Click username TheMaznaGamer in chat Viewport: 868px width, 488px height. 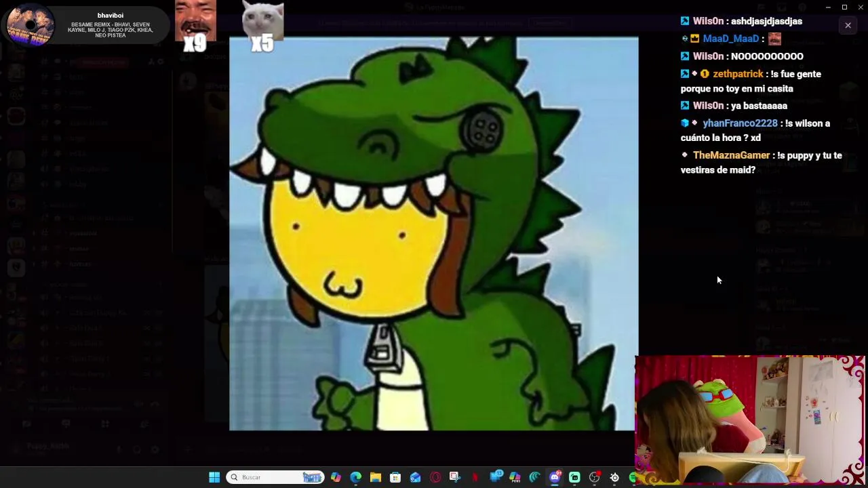731,155
